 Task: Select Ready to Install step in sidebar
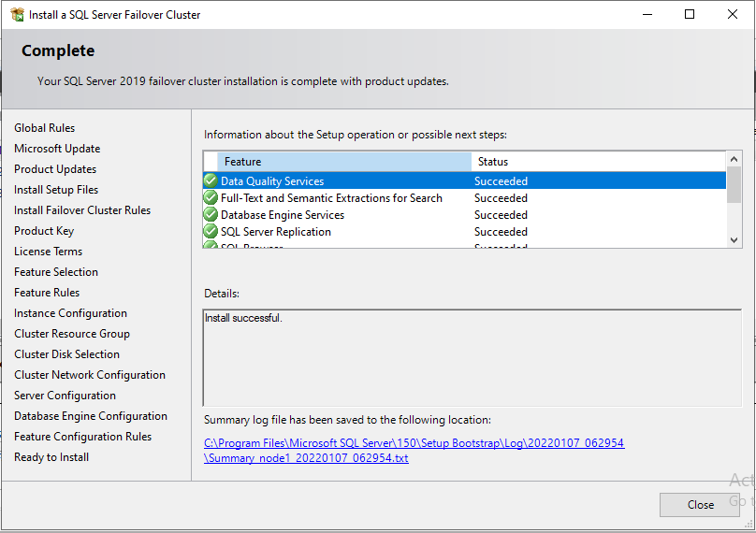51,457
